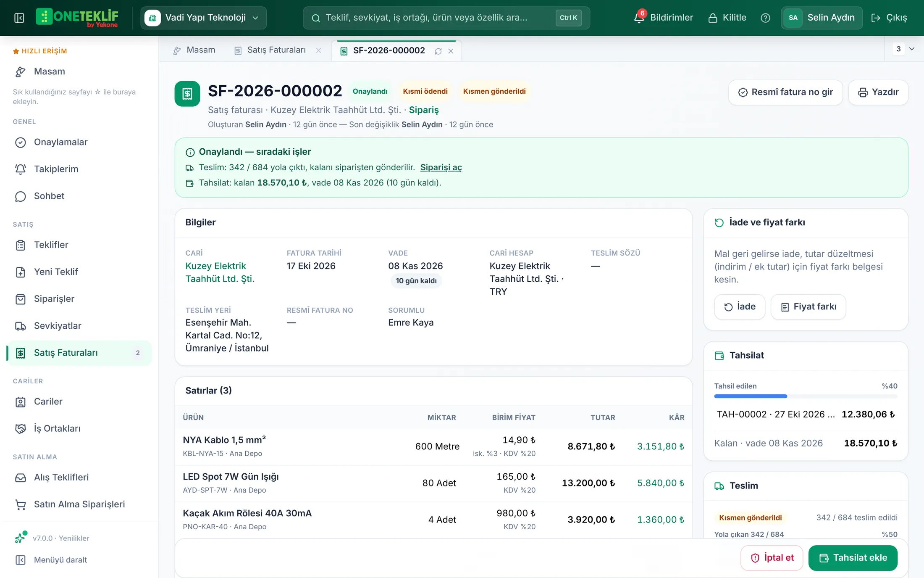Open Alış Teklifleri in the sidebar

coord(79,477)
